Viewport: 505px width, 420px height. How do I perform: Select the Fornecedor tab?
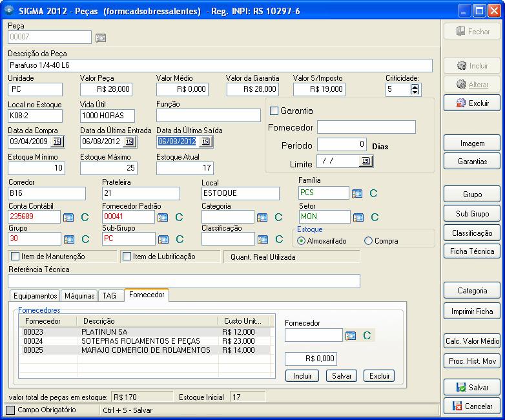point(147,295)
